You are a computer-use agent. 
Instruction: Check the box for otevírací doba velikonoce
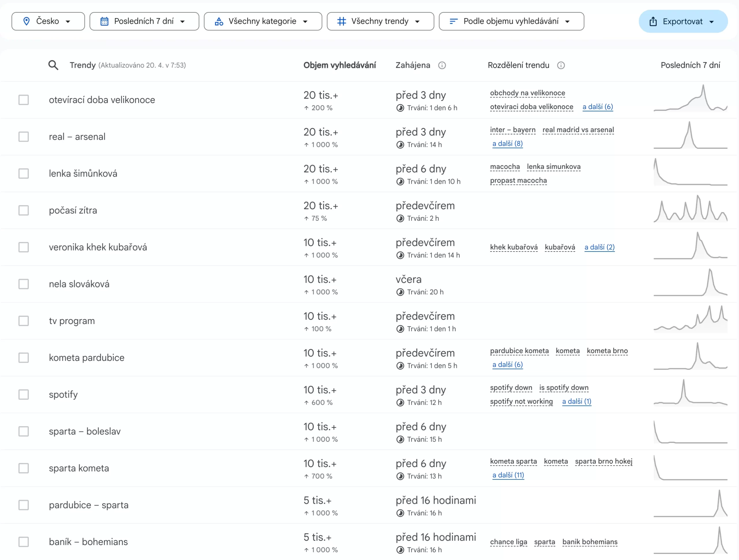(x=23, y=100)
